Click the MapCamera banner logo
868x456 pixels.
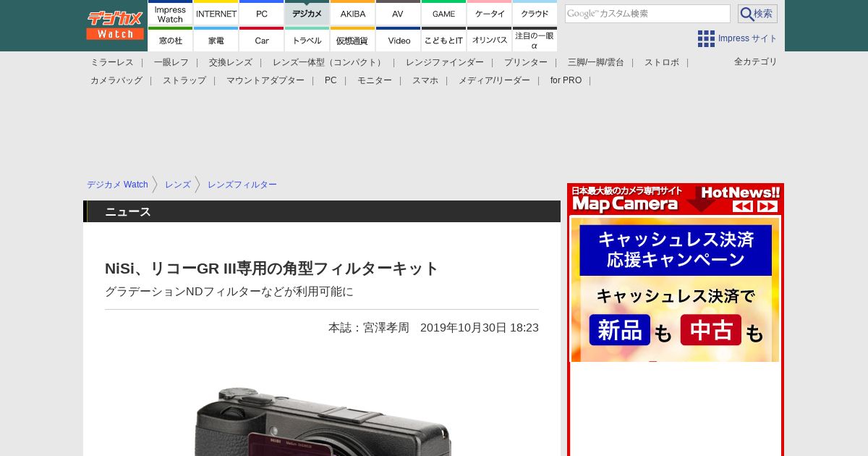pyautogui.click(x=625, y=203)
